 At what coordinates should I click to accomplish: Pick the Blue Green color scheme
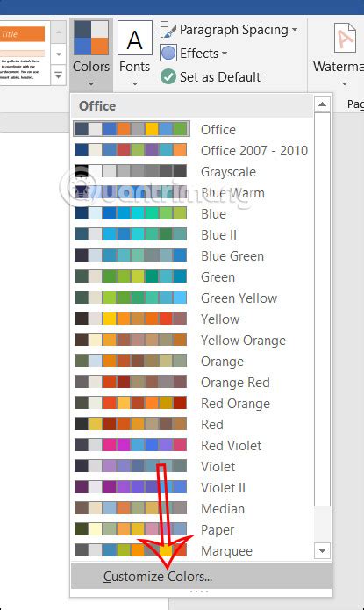(192, 255)
